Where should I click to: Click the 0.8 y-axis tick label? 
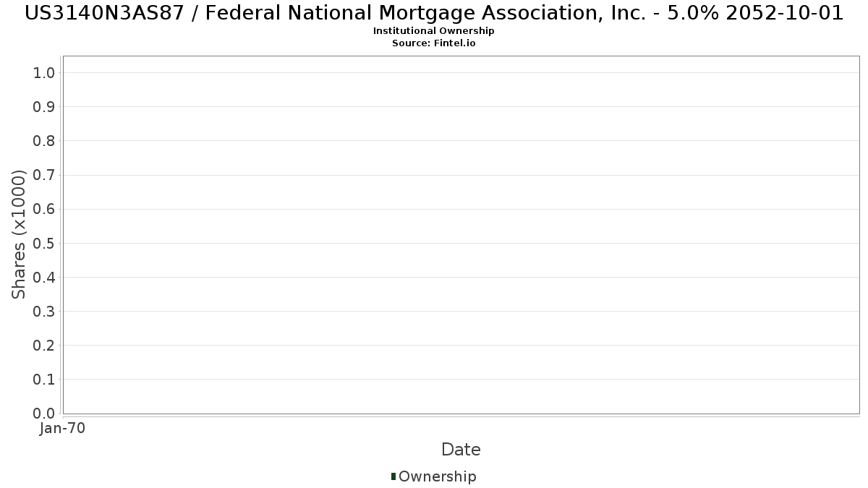pyautogui.click(x=44, y=141)
